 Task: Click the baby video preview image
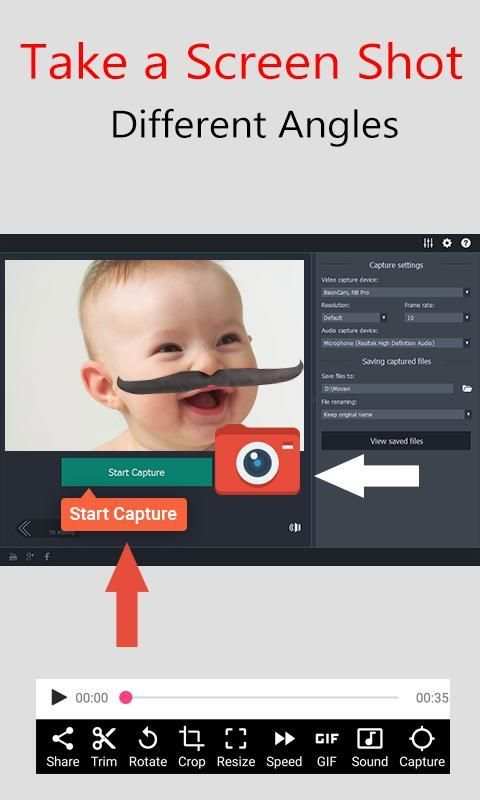click(155, 355)
